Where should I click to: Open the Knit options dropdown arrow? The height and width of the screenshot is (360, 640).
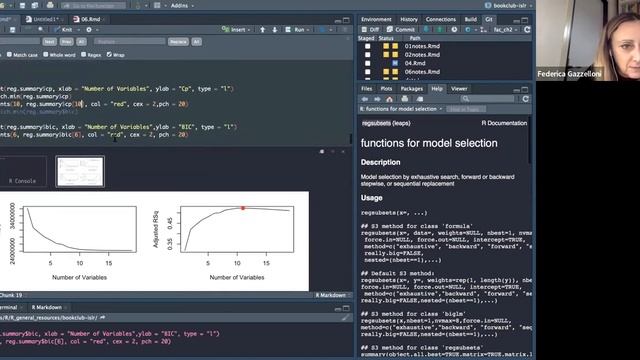click(x=78, y=30)
